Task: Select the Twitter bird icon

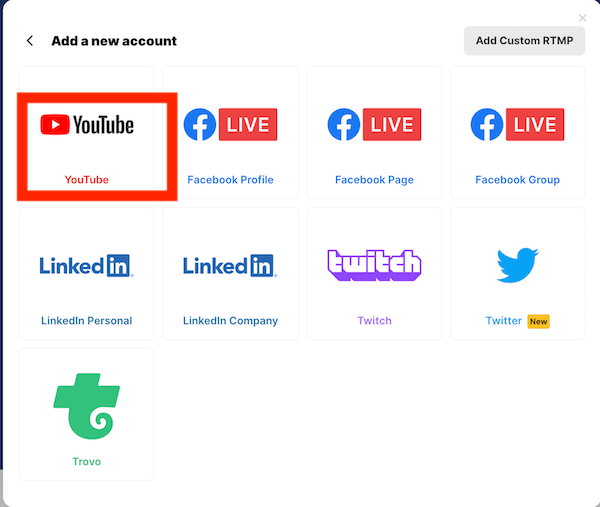Action: pyautogui.click(x=517, y=265)
